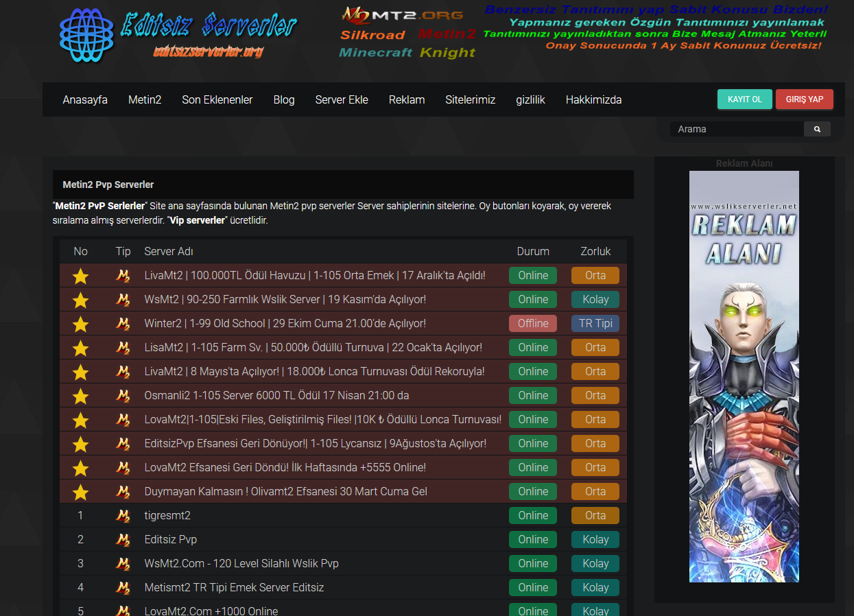Click the search magnifier button
Viewport: 854px width, 616px height.
tap(817, 129)
